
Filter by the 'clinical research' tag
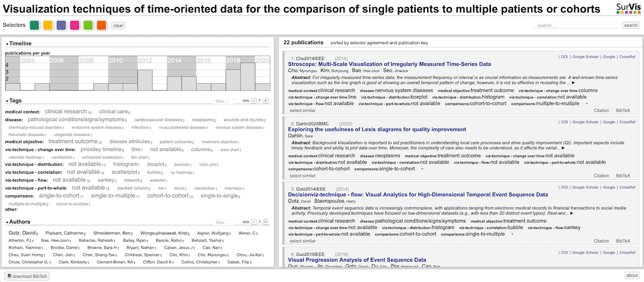click(65, 112)
